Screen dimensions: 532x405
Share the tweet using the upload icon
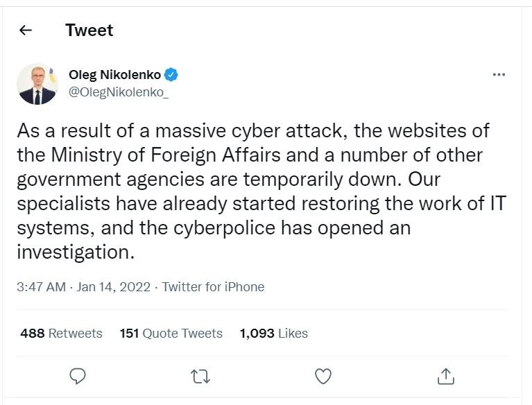point(445,376)
